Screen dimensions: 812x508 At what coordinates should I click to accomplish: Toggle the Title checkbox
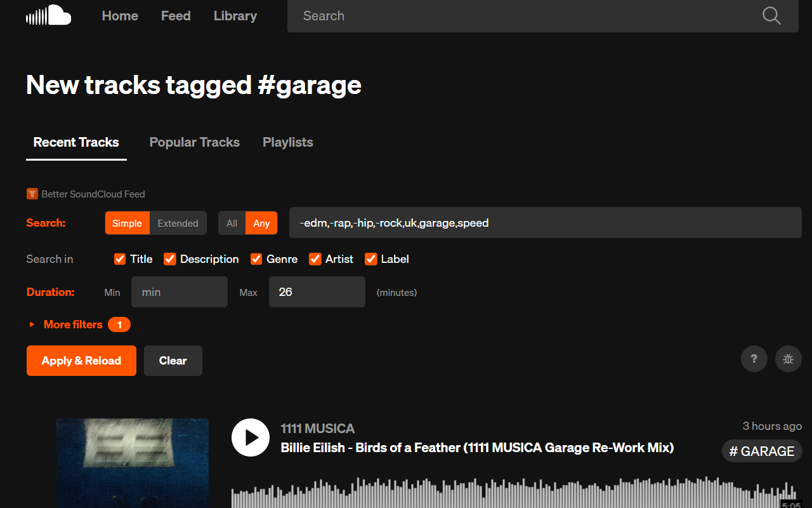click(x=120, y=259)
